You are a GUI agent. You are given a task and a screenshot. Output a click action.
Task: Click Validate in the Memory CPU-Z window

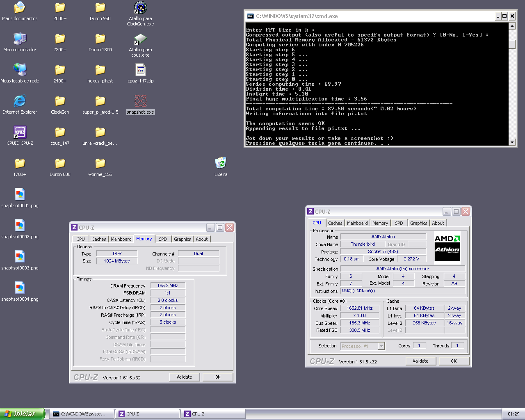tap(184, 377)
